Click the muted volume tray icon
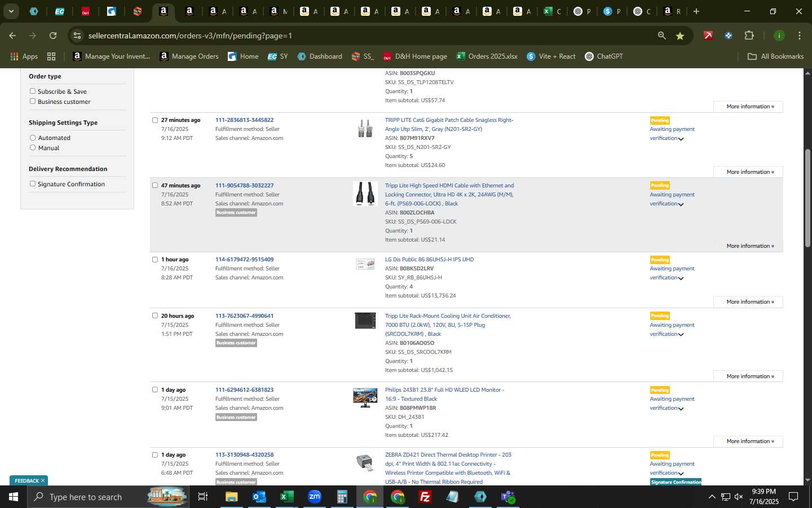The height and width of the screenshot is (508, 812). point(739,497)
